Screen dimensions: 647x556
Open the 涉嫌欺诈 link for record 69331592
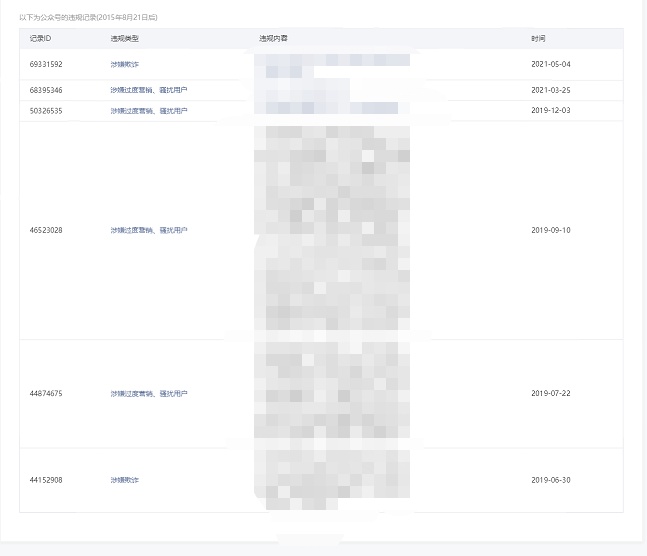click(x=125, y=64)
